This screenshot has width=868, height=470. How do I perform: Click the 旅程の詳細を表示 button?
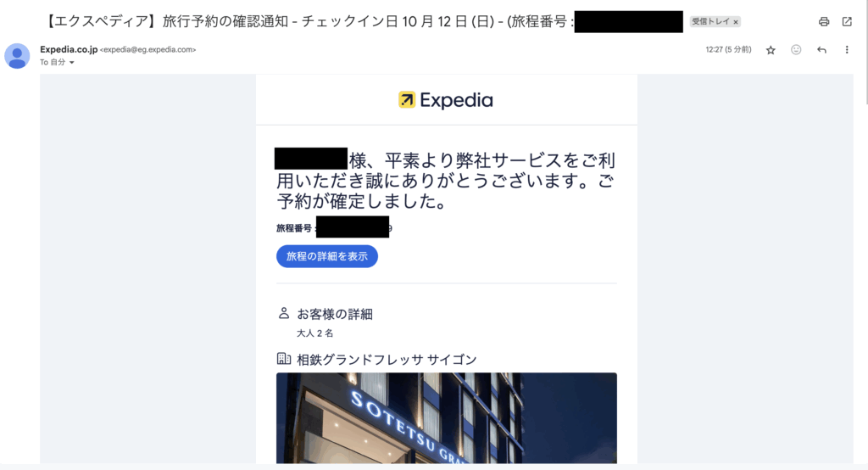tap(327, 256)
